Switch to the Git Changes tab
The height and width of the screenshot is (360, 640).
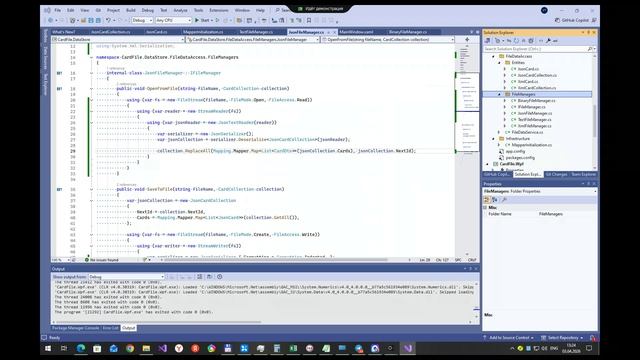tap(556, 174)
